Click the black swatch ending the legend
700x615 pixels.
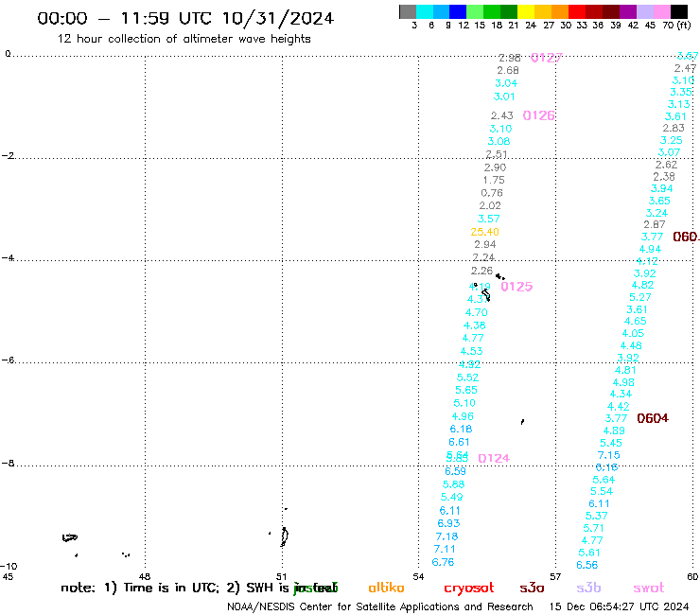pos(678,11)
